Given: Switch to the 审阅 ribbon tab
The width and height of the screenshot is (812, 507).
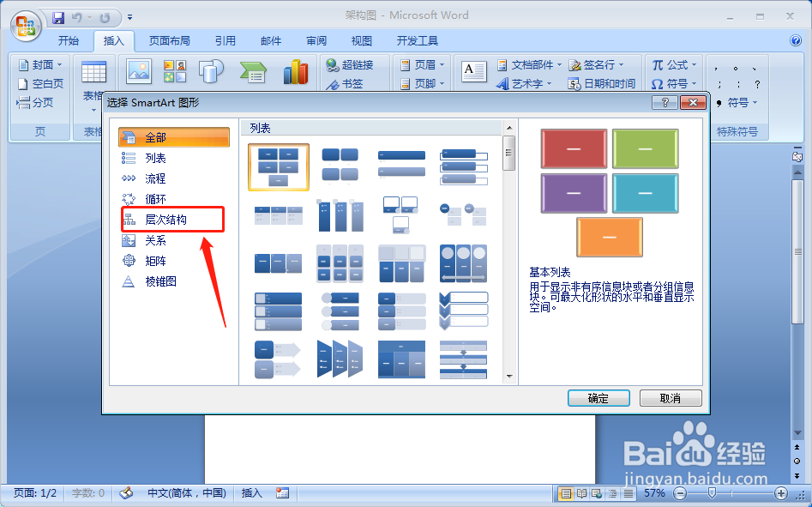Looking at the screenshot, I should pos(316,39).
